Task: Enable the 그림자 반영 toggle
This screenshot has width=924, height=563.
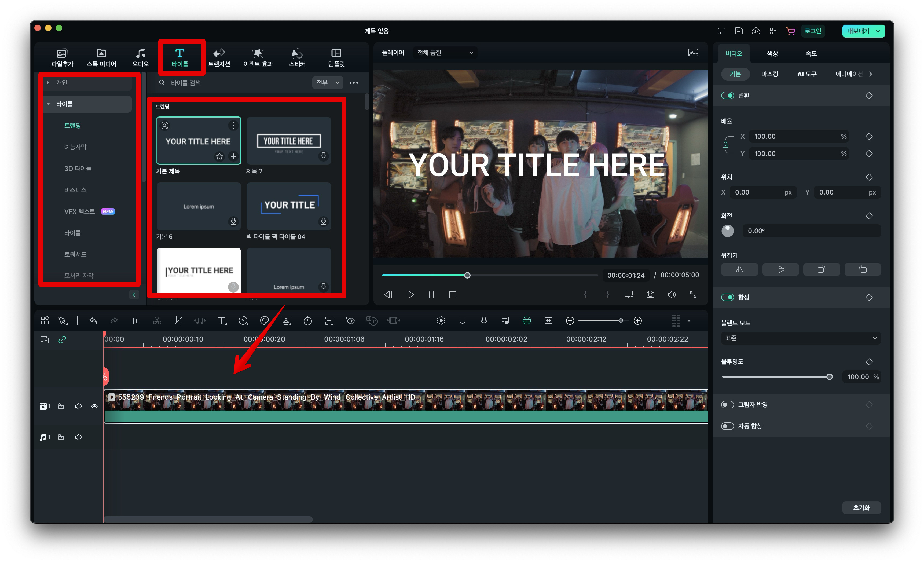Action: (728, 405)
